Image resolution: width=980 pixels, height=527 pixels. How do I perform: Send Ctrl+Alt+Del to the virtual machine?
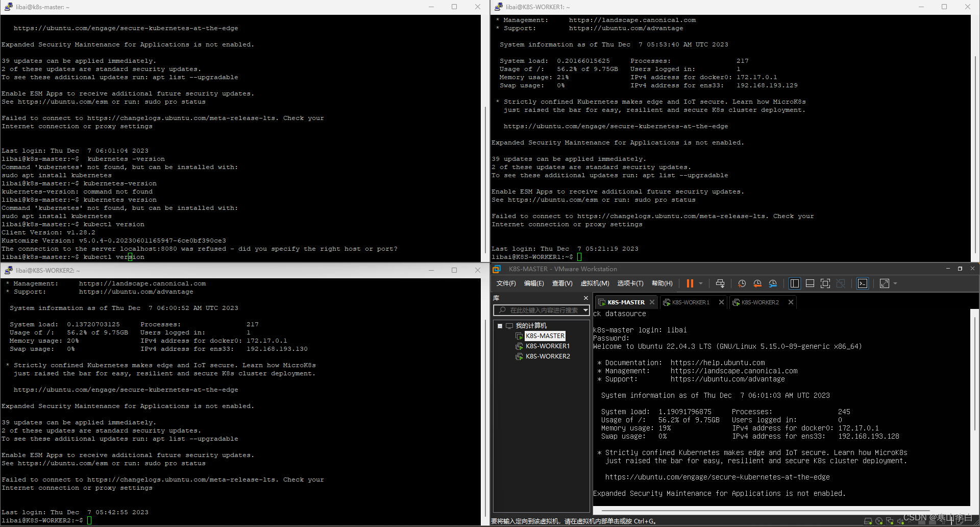coord(720,283)
